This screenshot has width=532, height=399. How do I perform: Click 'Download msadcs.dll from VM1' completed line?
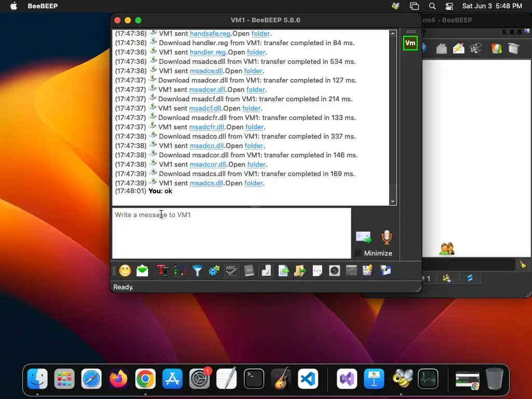coord(257,174)
